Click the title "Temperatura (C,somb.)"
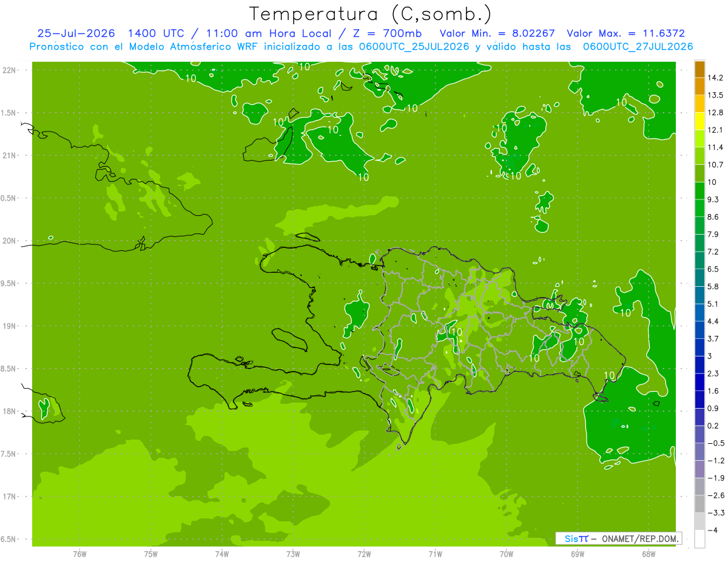 (x=370, y=14)
